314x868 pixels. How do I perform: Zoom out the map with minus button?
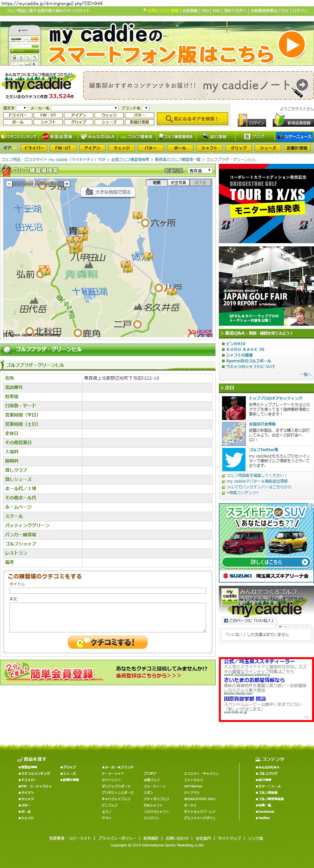point(9,184)
